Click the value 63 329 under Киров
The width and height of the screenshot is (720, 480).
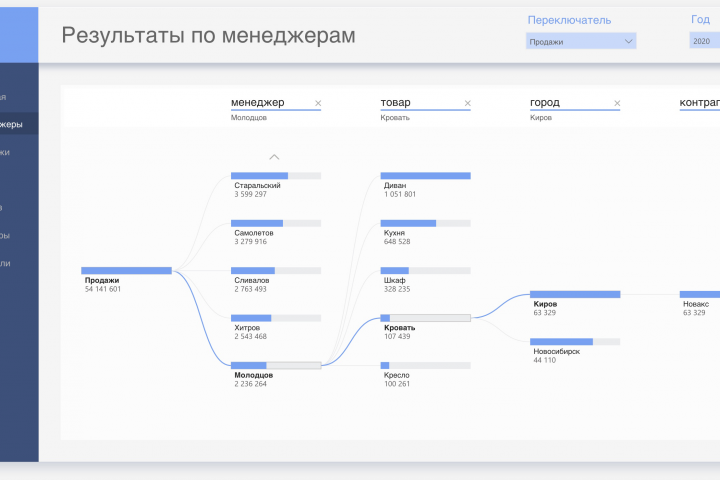pos(545,313)
